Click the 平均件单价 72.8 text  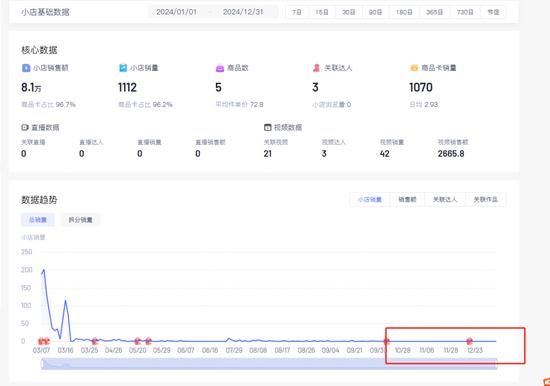tap(240, 105)
